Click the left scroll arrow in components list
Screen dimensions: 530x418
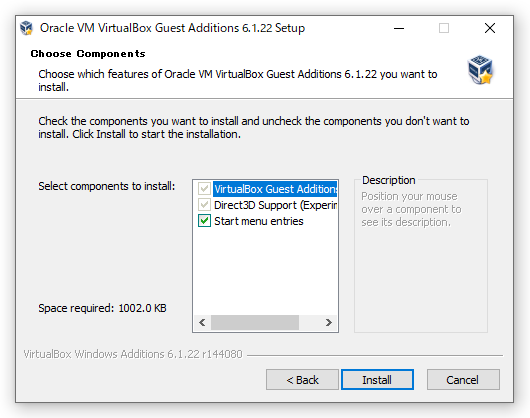click(x=202, y=322)
